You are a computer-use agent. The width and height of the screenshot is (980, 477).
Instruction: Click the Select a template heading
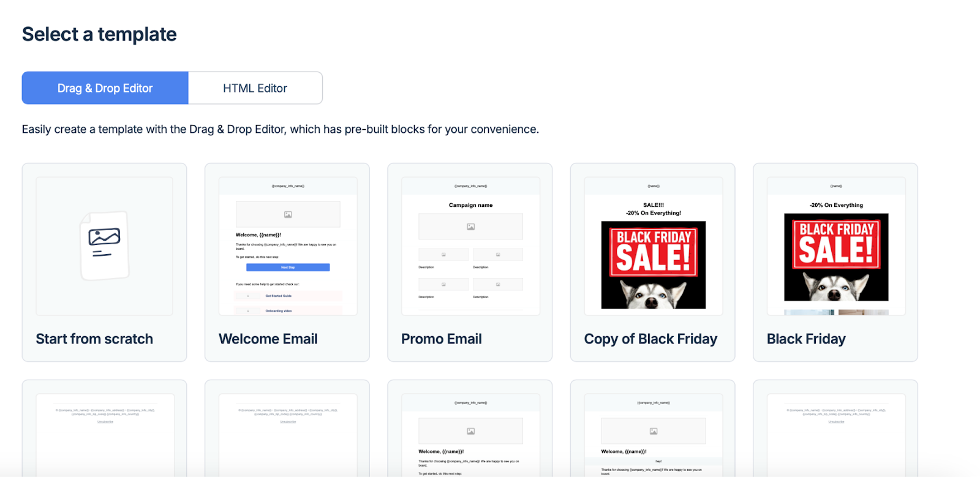[99, 34]
